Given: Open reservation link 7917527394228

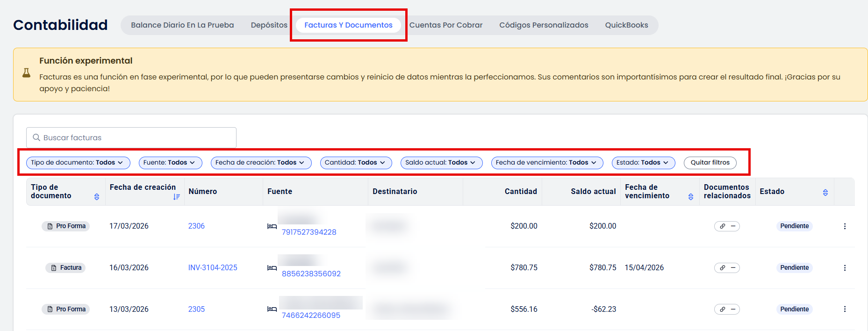Looking at the screenshot, I should pyautogui.click(x=309, y=232).
